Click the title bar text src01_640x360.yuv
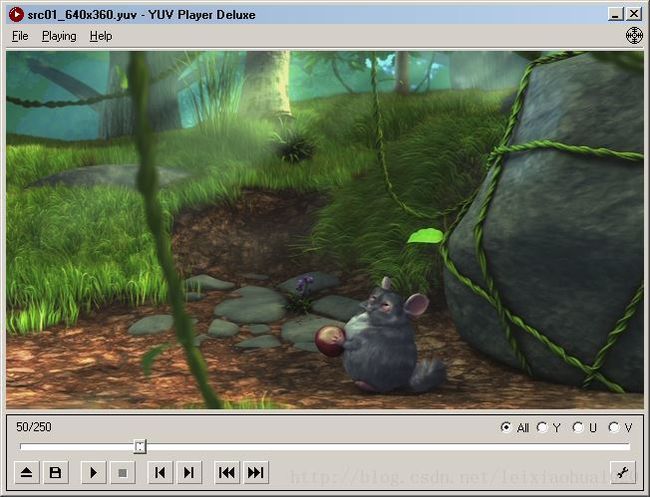This screenshot has height=497, width=650. [x=82, y=15]
